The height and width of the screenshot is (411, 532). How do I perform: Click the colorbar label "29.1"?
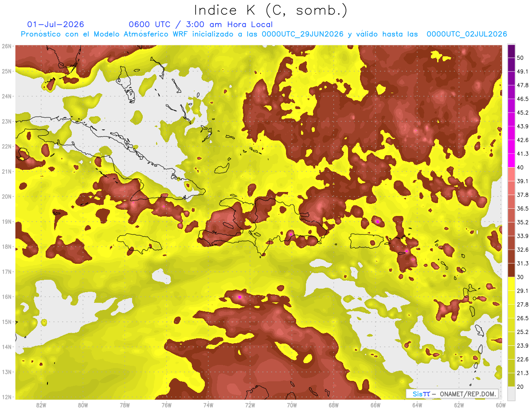coord(522,291)
